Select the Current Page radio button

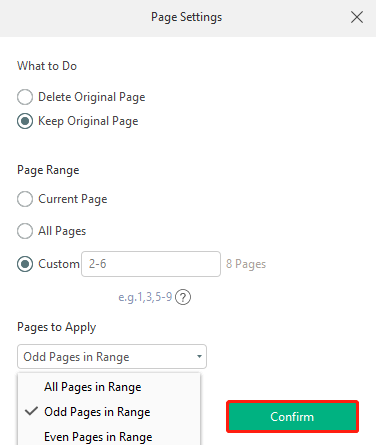tap(25, 199)
